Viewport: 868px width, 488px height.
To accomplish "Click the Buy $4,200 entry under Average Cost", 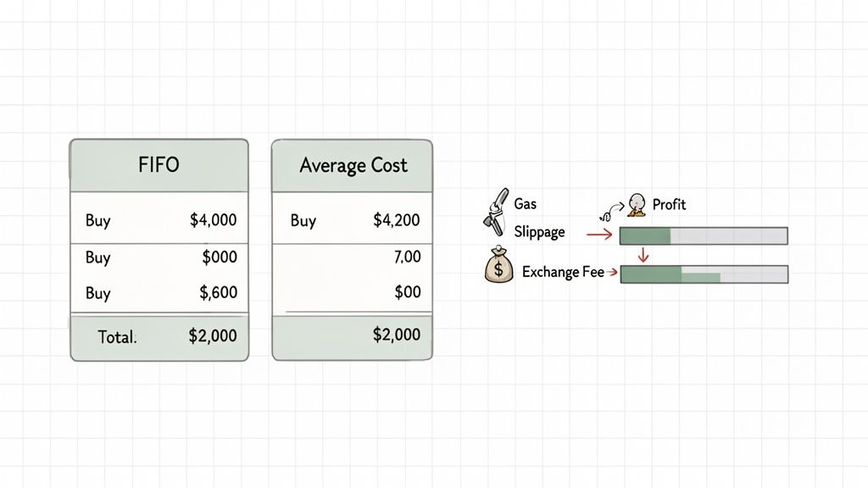I will (x=353, y=219).
